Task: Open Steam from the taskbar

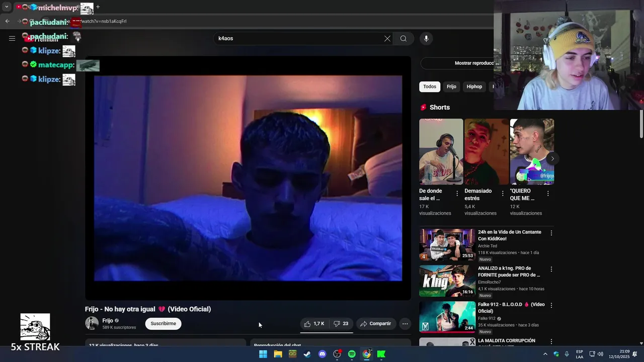Action: pyautogui.click(x=307, y=354)
